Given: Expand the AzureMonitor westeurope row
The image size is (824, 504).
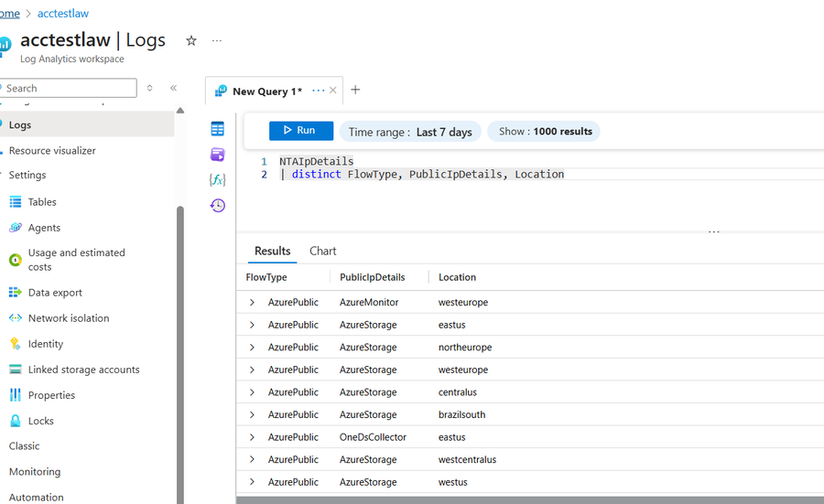Looking at the screenshot, I should click(252, 303).
